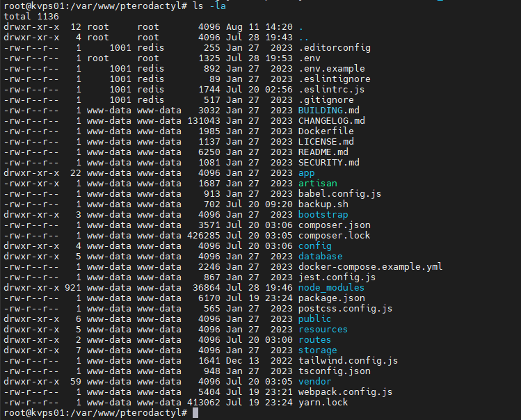This screenshot has height=420, width=521.
Task: Click the cursor at the bottom prompt
Action: pos(195,413)
